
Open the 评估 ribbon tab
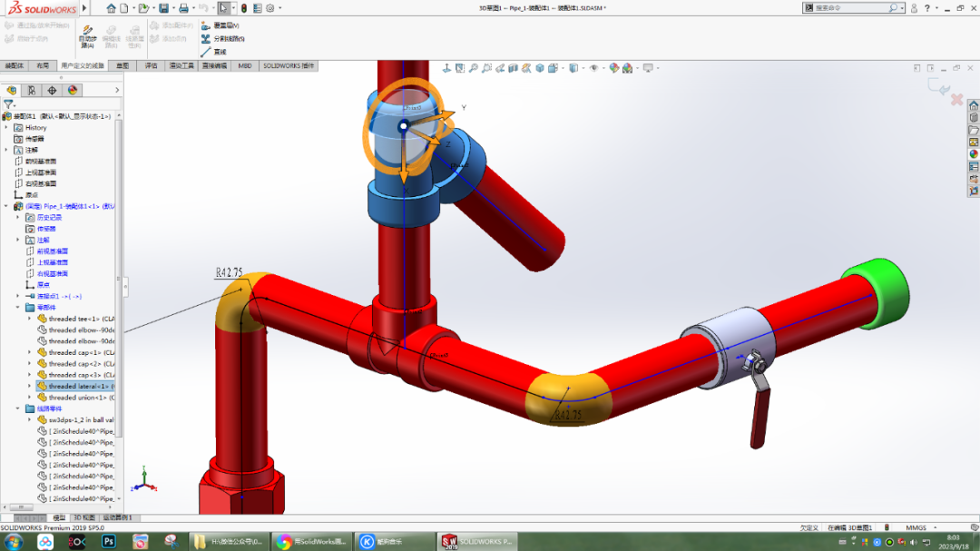[152, 65]
